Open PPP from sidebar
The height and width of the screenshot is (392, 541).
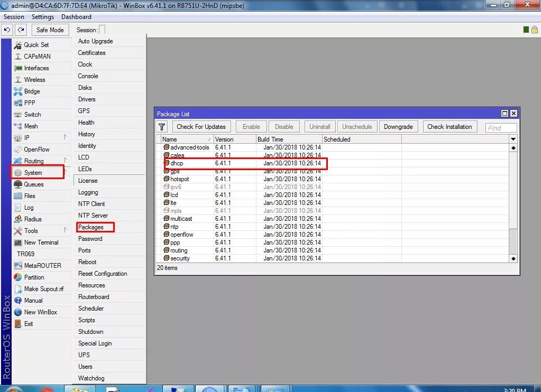pyautogui.click(x=41, y=102)
